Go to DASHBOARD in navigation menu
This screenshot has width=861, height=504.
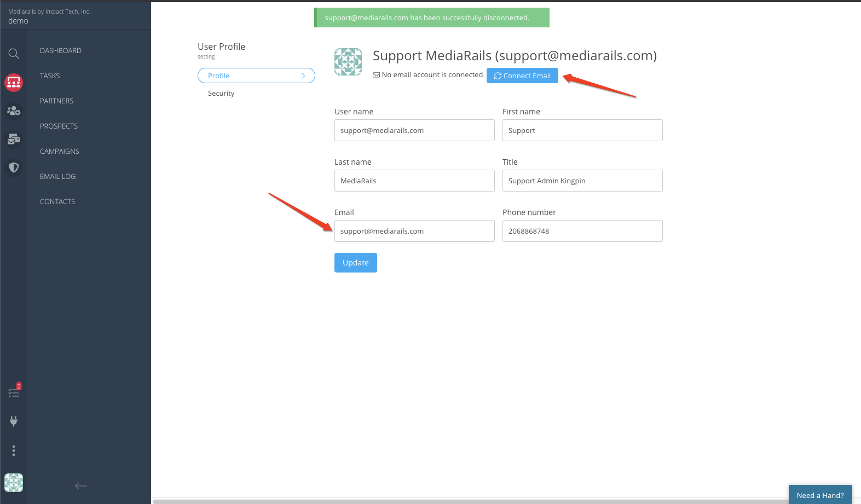click(61, 50)
